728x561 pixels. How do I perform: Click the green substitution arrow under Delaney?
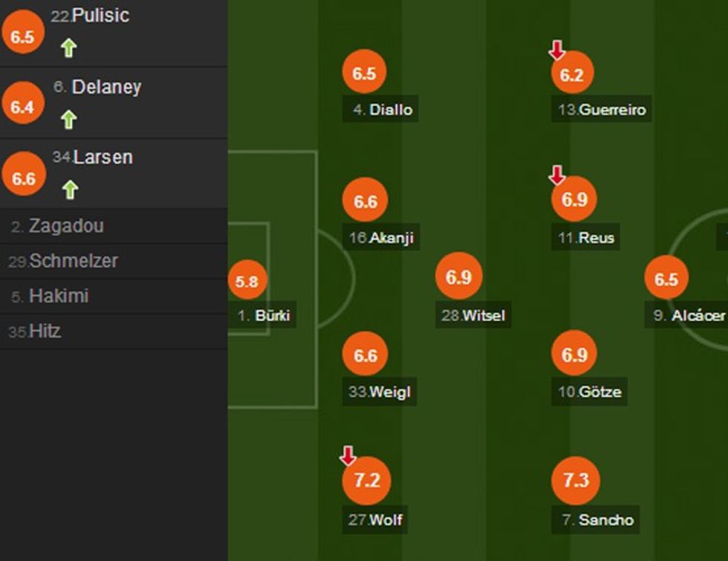[x=69, y=120]
